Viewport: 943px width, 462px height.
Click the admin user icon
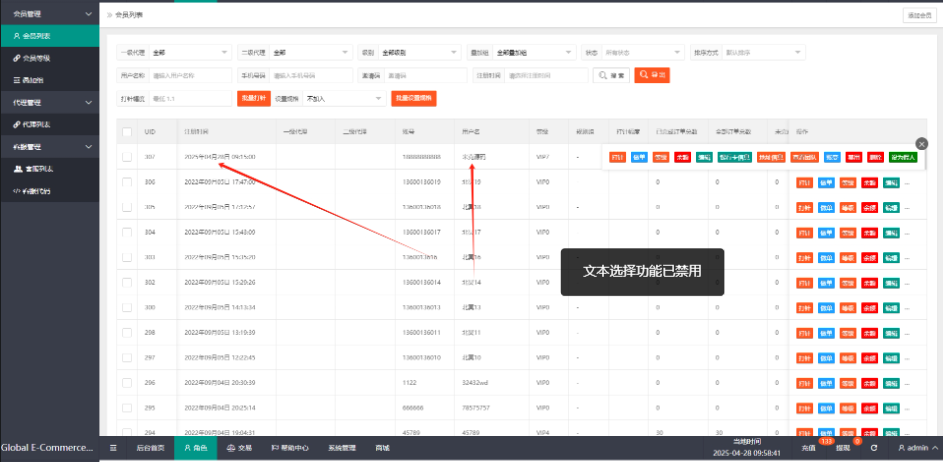902,448
